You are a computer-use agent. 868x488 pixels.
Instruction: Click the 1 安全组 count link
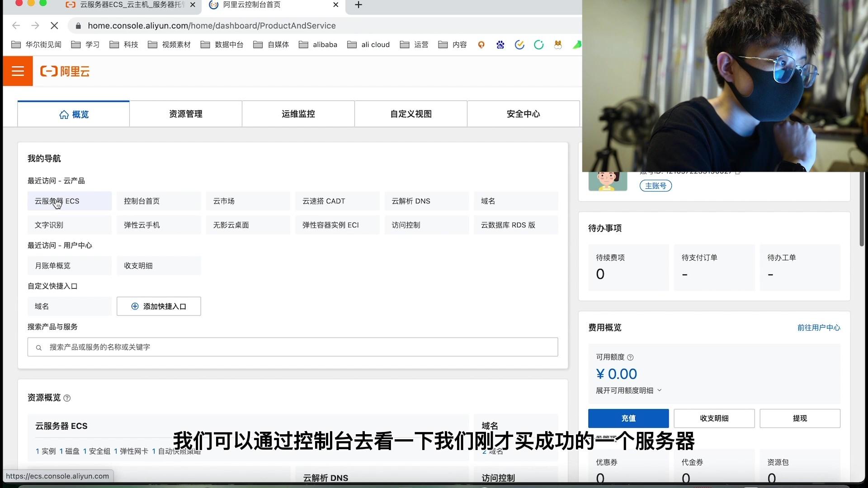[97, 451]
